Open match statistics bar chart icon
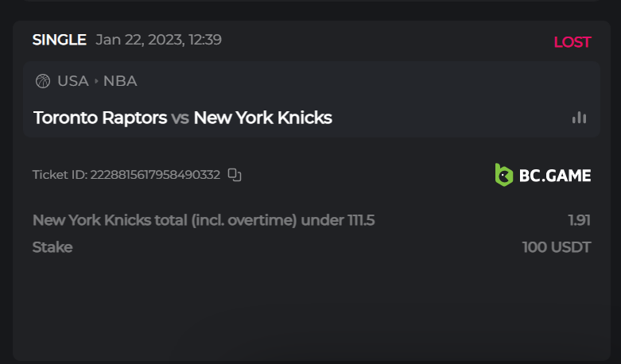The height and width of the screenshot is (364, 621). (579, 118)
